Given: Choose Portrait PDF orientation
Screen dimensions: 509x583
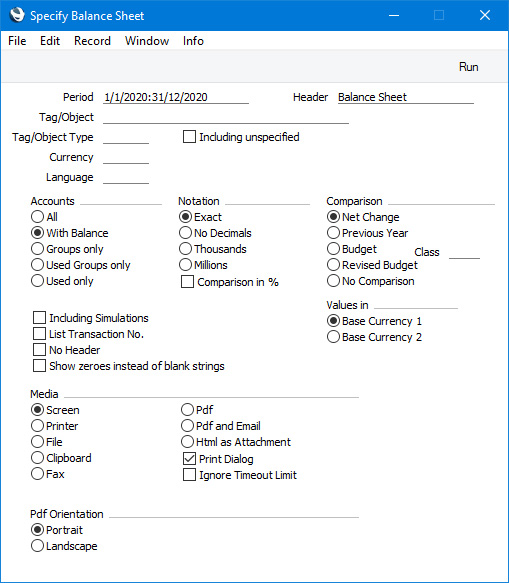Looking at the screenshot, I should tap(38, 530).
